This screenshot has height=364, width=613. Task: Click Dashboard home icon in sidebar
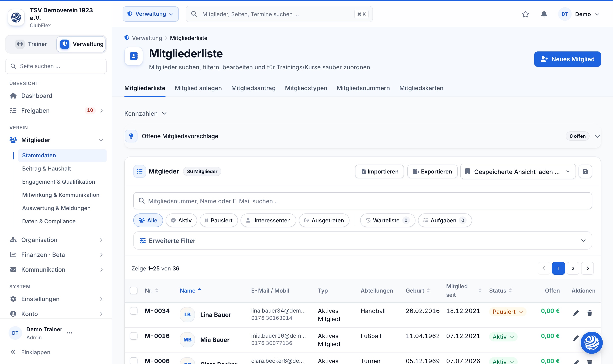[13, 96]
